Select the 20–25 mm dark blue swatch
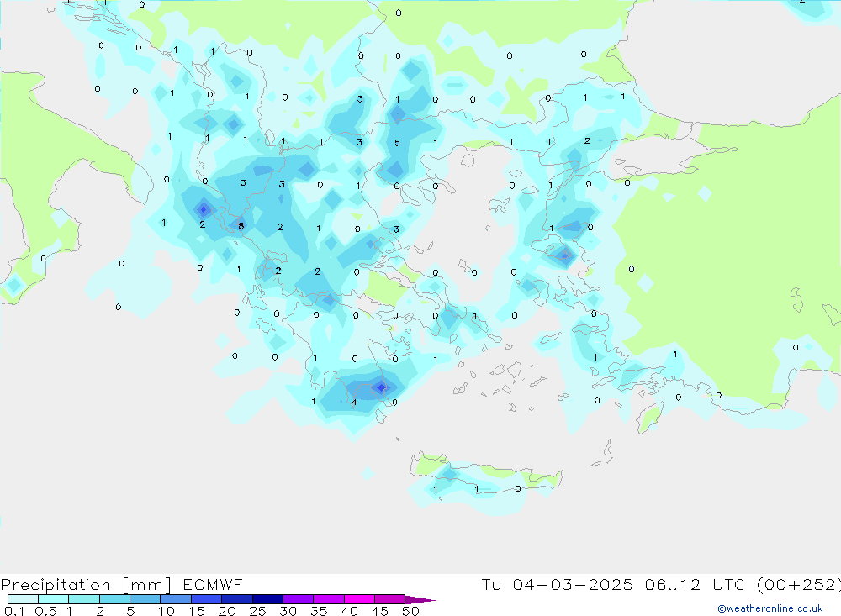 click(x=237, y=599)
